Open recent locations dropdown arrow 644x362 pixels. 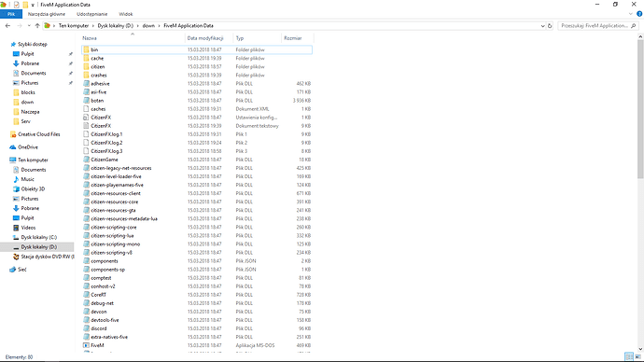pos(29,26)
